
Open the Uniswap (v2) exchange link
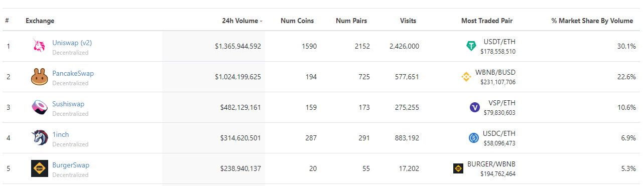(x=72, y=43)
